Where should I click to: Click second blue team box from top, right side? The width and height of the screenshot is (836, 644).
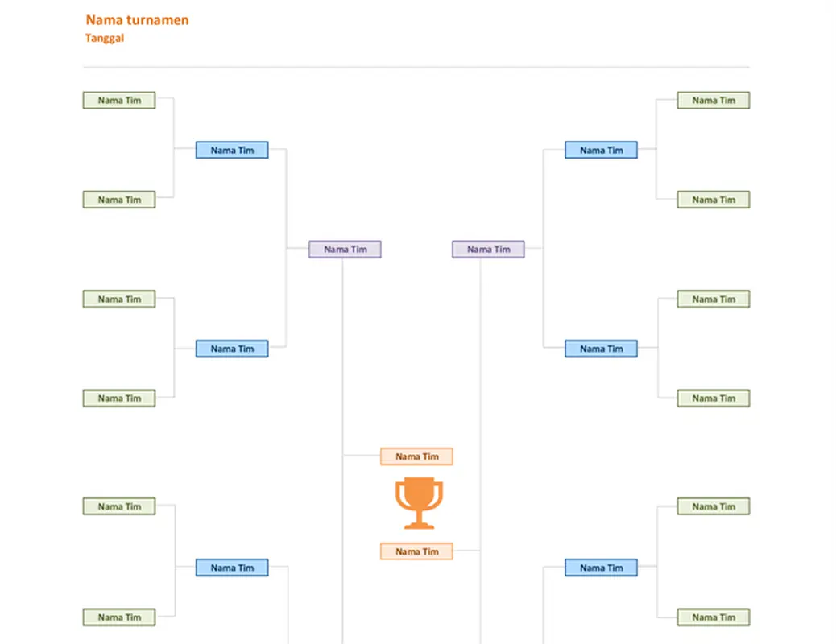pos(601,349)
